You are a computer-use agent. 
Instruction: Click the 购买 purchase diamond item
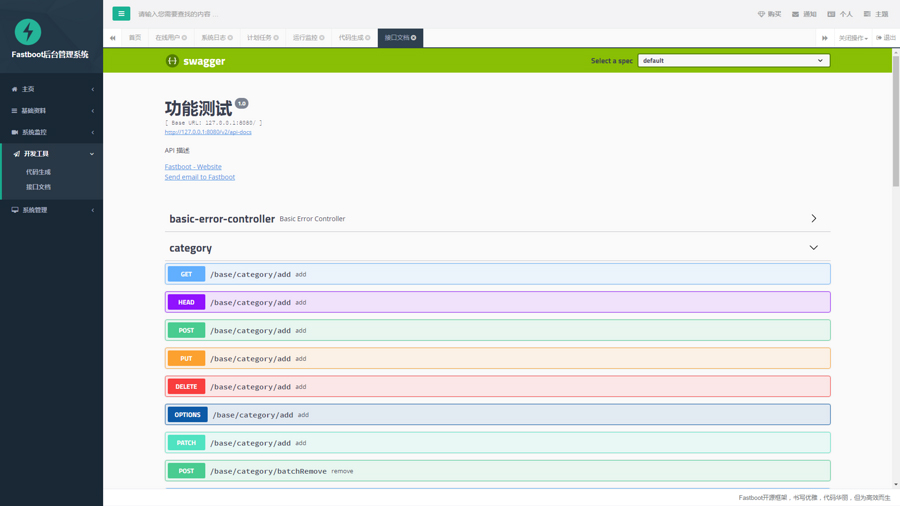click(x=769, y=14)
